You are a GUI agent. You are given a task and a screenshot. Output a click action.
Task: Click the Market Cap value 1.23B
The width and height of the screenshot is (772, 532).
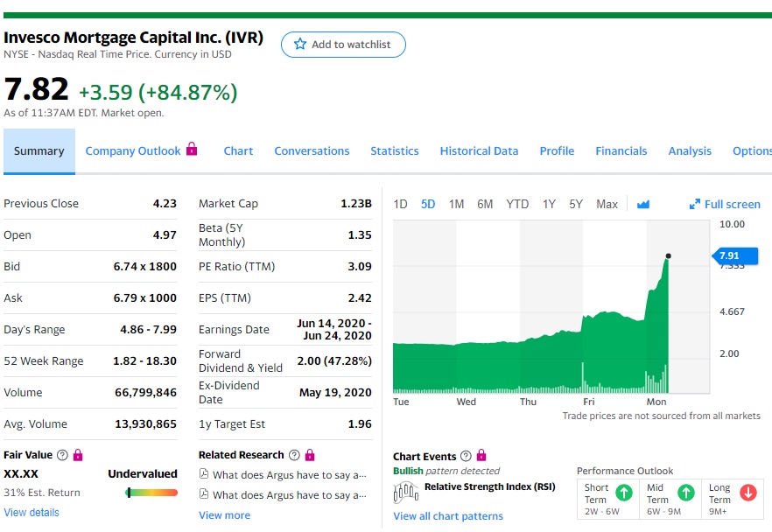pyautogui.click(x=356, y=203)
